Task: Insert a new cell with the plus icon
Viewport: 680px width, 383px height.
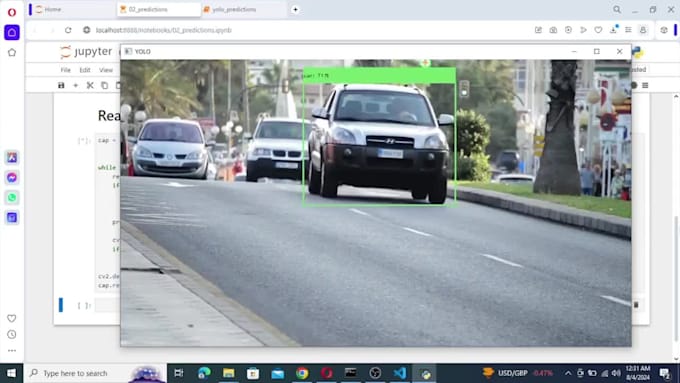Action: 75,85
